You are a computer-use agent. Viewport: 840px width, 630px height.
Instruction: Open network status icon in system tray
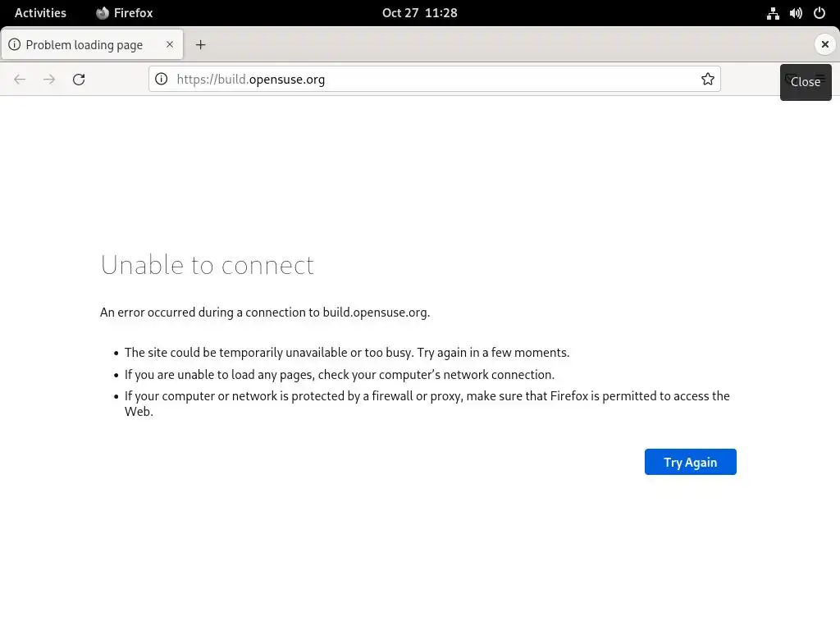point(773,13)
